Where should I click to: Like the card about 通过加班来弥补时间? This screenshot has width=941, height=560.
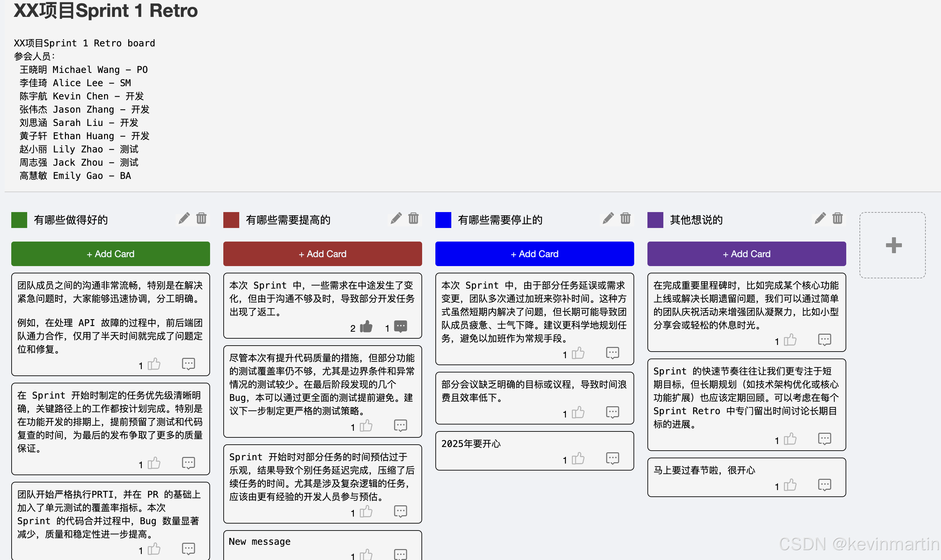coord(578,353)
